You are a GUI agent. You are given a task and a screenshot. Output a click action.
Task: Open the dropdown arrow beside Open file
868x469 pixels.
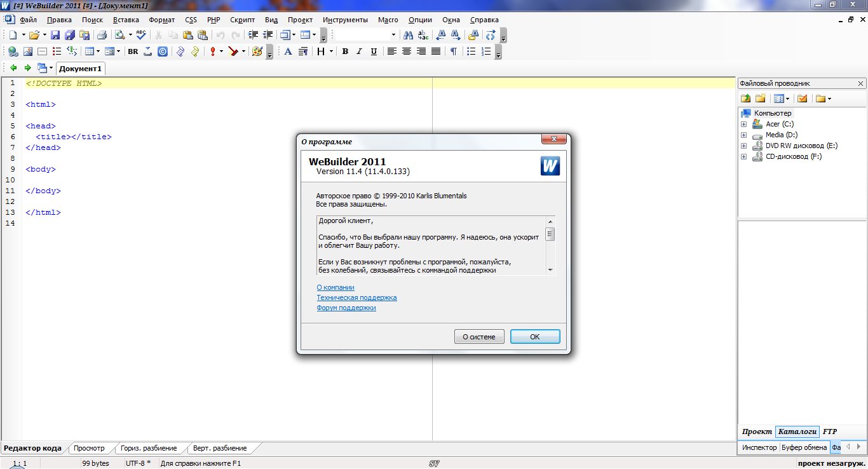pyautogui.click(x=44, y=35)
